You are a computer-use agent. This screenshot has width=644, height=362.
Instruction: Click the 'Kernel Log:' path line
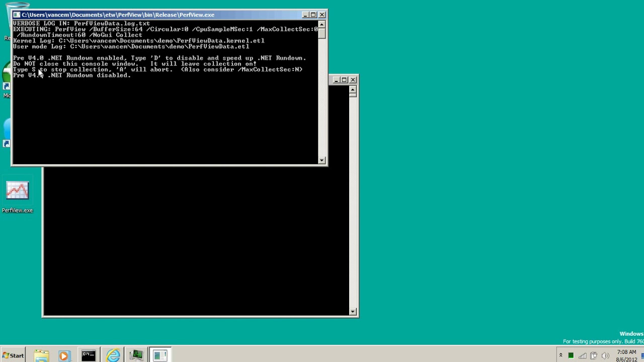tap(139, 41)
